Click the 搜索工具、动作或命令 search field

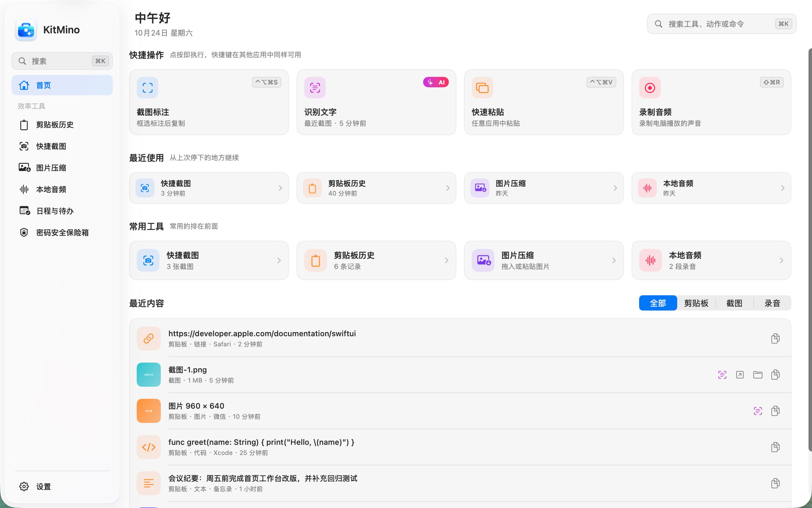[x=721, y=24]
